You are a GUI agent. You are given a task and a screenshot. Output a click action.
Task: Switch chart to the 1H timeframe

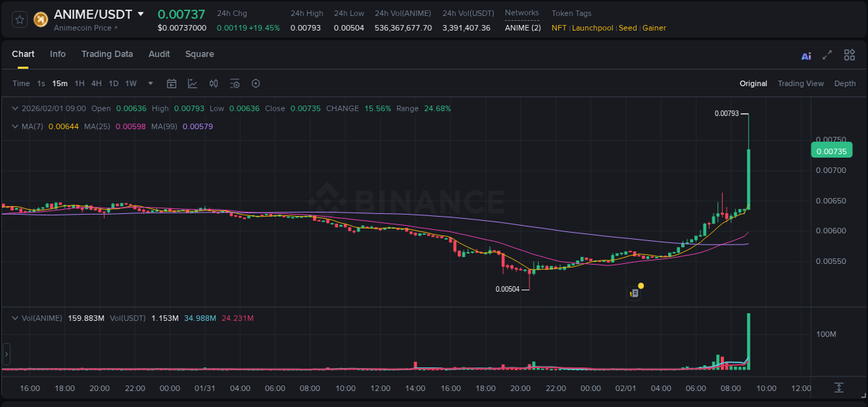tap(78, 83)
